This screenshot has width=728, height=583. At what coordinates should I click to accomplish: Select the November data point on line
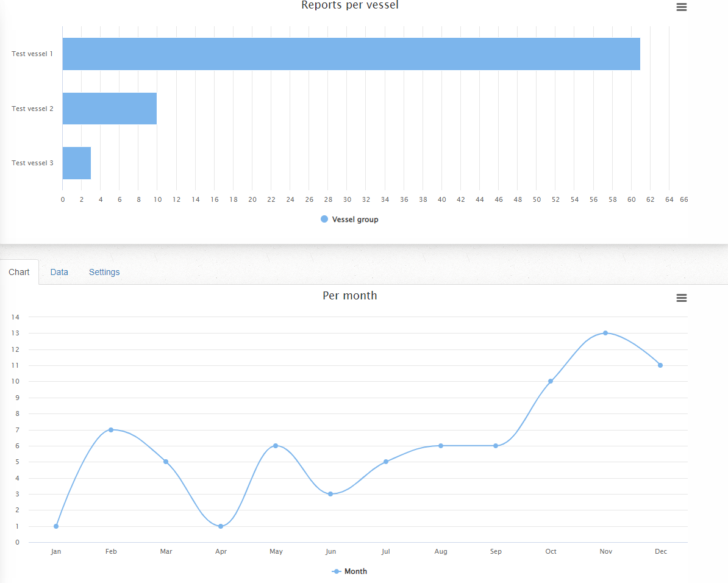[x=605, y=333]
